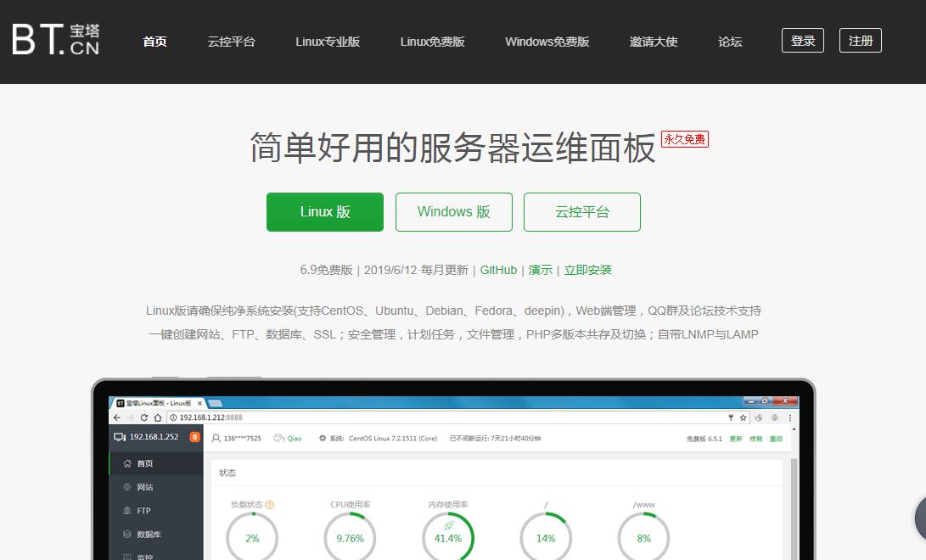Click the 8% /www disk gauge
Image resolution: width=926 pixels, height=560 pixels.
(x=643, y=536)
